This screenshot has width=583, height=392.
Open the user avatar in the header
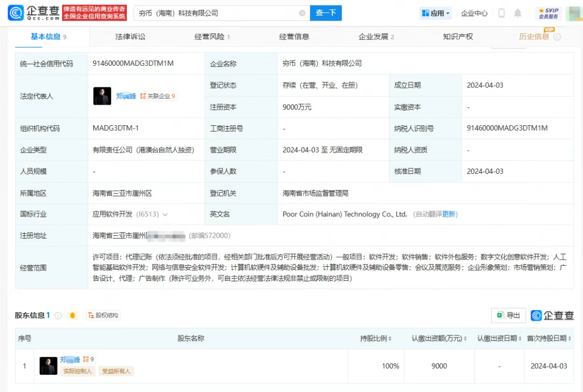pyautogui.click(x=574, y=13)
